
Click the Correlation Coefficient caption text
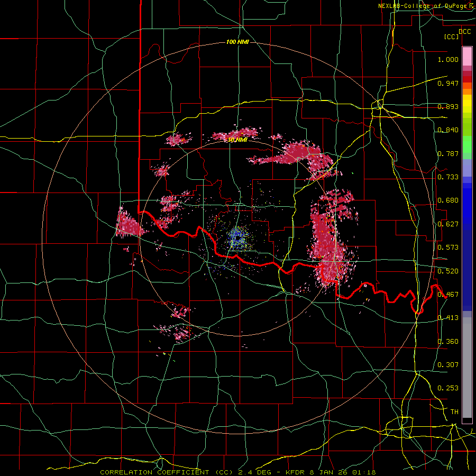pos(167,472)
